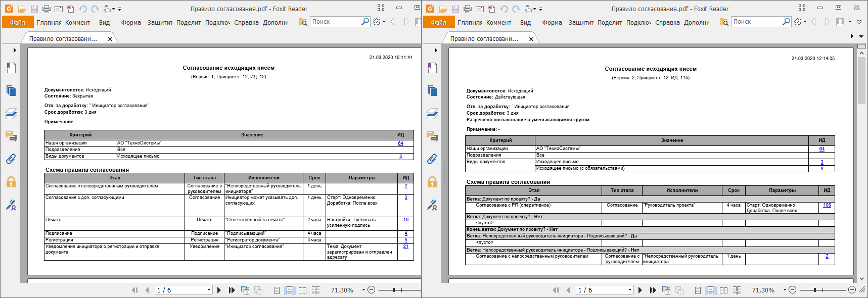Open the Layers panel in right window sidebar
The width and height of the screenshot is (868, 298).
click(432, 114)
